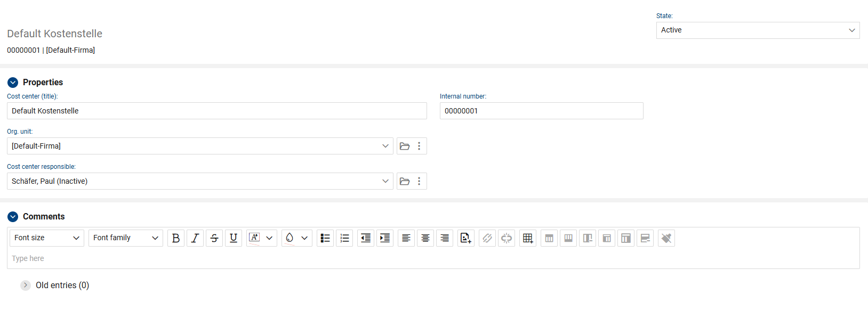Click the insert column right table icon

626,238
